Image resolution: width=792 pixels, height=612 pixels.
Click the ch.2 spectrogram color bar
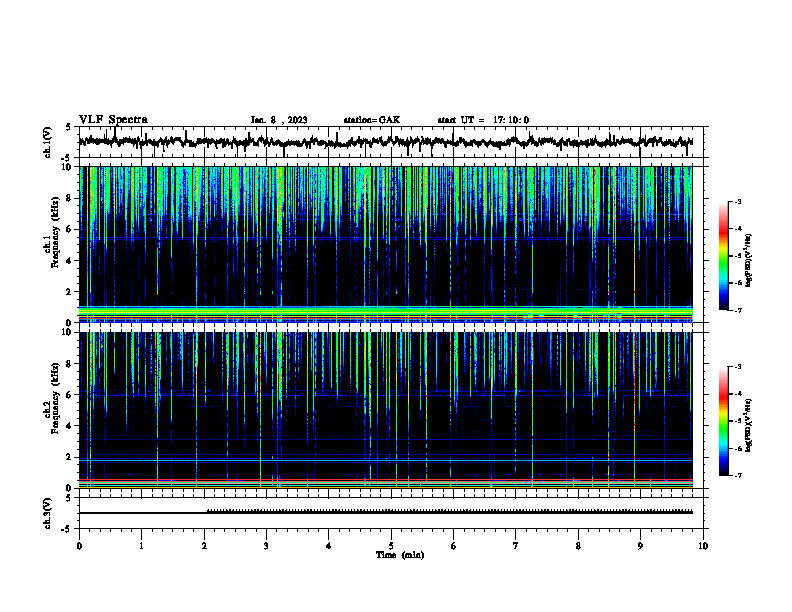(x=723, y=421)
